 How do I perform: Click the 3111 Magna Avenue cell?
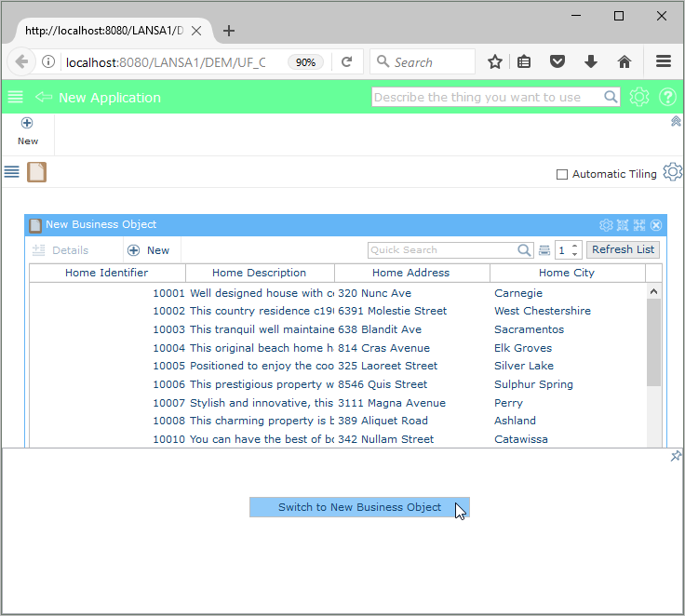(x=392, y=403)
